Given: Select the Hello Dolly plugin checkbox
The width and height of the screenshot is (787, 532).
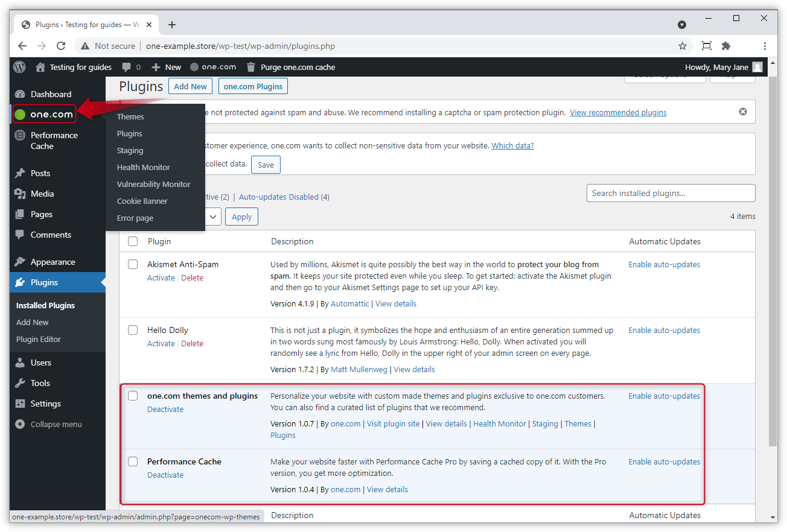Looking at the screenshot, I should [133, 330].
